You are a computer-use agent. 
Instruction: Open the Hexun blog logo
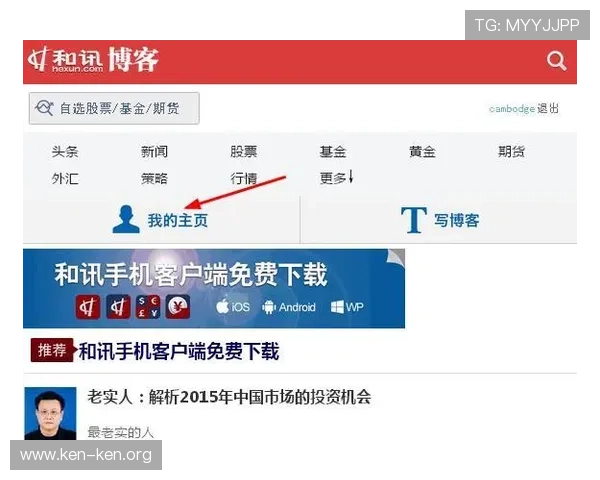point(93,59)
